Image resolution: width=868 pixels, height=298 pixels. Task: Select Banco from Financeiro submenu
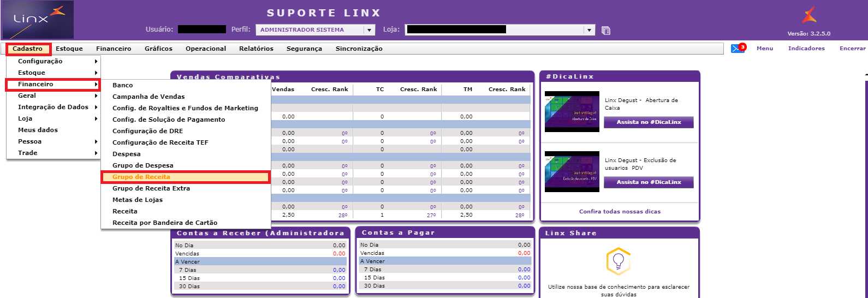(x=186, y=85)
